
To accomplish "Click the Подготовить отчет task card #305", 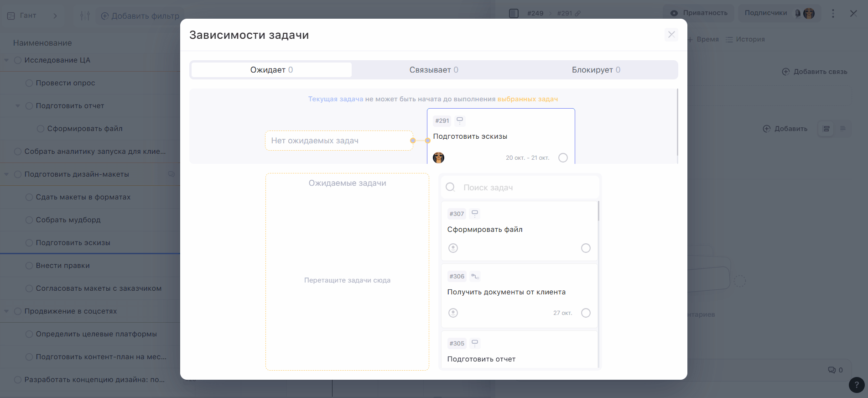I will pyautogui.click(x=519, y=351).
